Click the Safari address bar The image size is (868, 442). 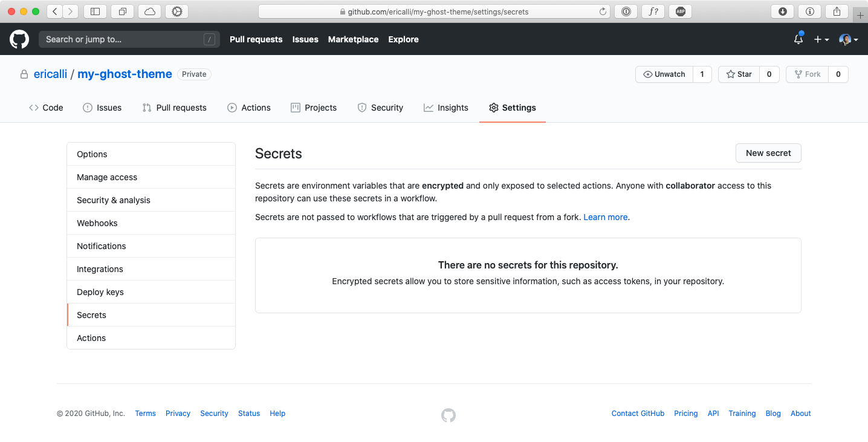(434, 11)
